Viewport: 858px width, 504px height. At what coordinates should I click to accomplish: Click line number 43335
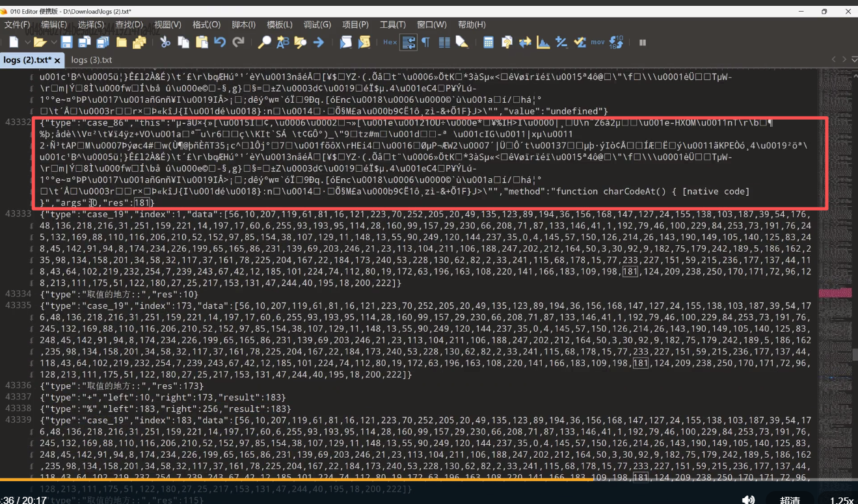(x=18, y=305)
